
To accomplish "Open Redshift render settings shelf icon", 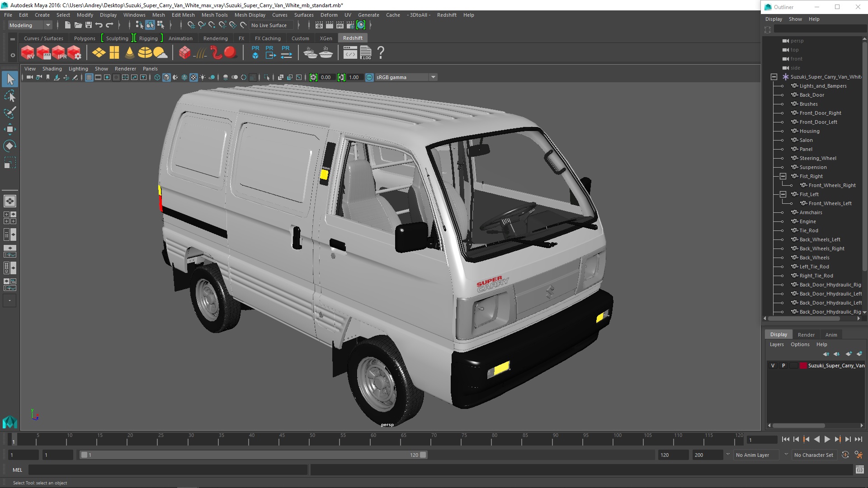I will coord(74,52).
